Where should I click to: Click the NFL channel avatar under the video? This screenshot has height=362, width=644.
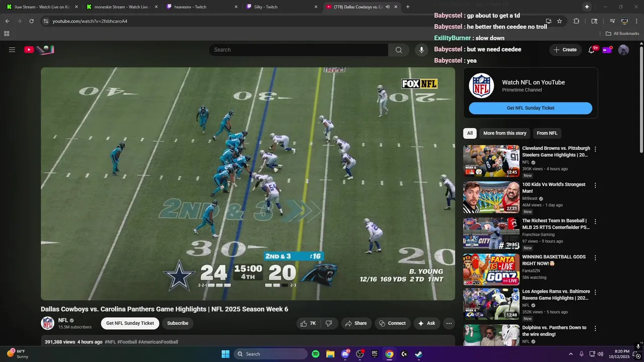coord(48,323)
